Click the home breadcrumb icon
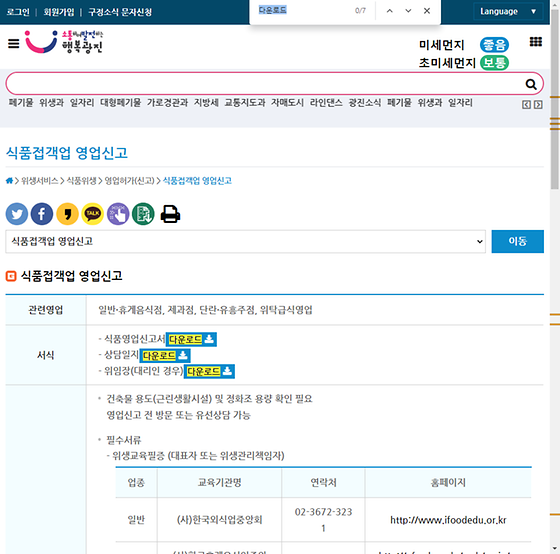This screenshot has height=554, width=560. pos(9,181)
